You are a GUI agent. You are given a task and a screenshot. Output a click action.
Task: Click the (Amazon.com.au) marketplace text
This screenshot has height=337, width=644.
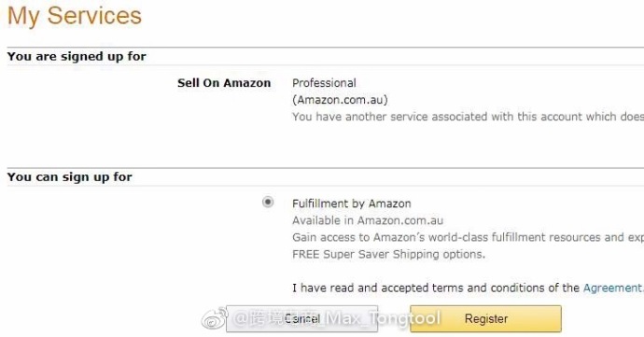340,100
